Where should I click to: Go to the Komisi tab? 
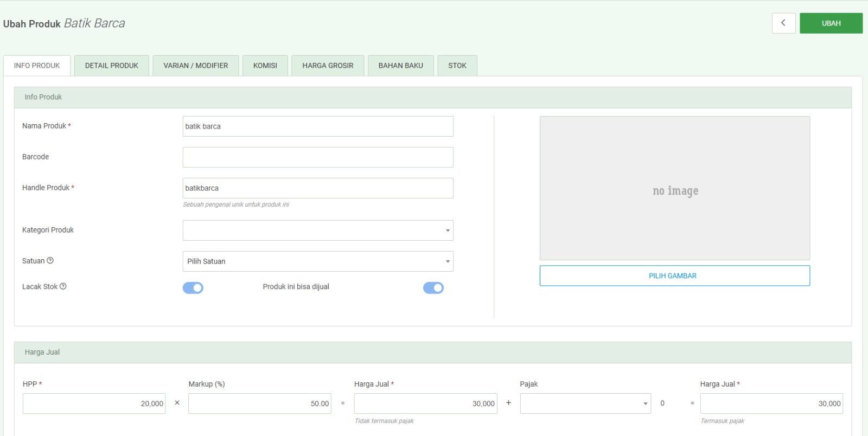(265, 66)
